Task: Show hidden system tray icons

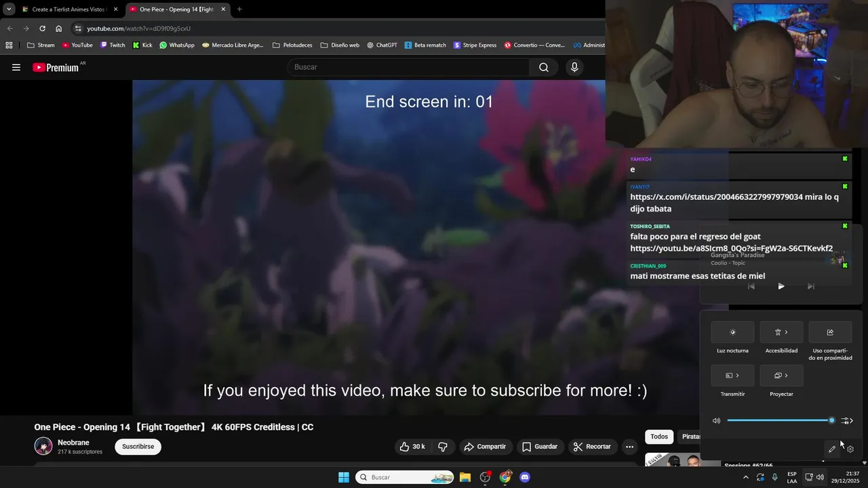Action: point(745,477)
